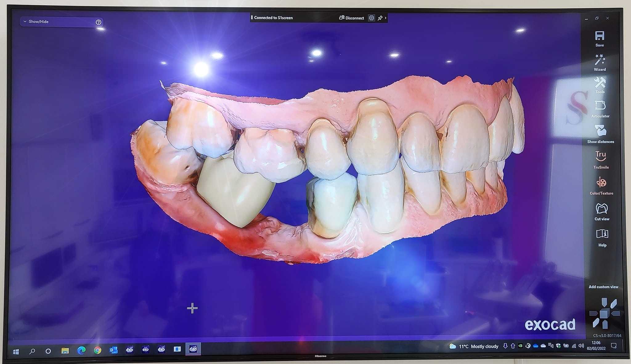631x364 pixels.
Task: Open Windows taskbar search
Action: pos(32,351)
